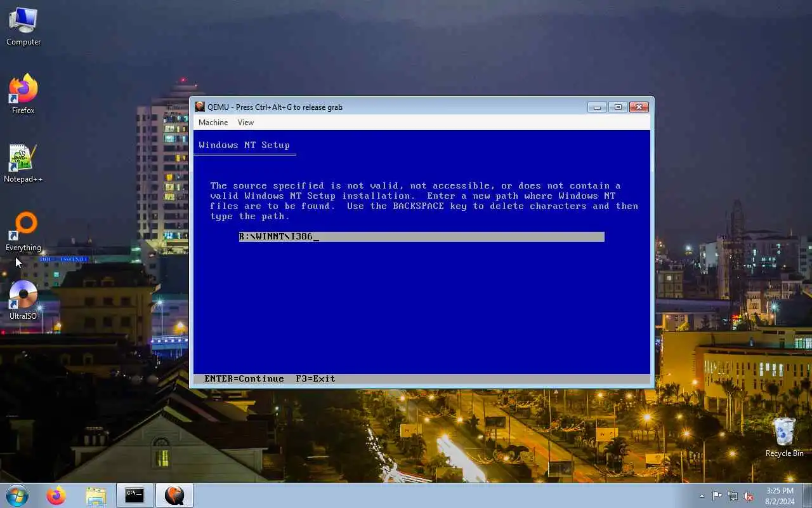This screenshot has height=508, width=812.
Task: Show hidden tray icons arrow
Action: (702, 496)
